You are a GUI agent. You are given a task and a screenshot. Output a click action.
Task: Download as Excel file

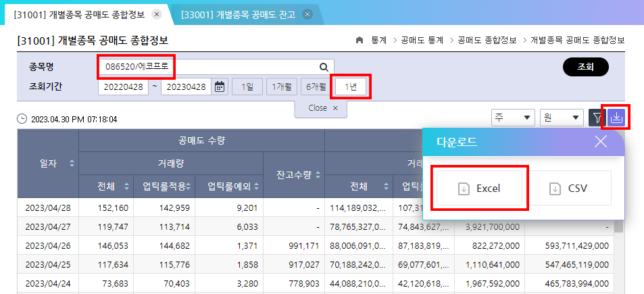(x=479, y=189)
